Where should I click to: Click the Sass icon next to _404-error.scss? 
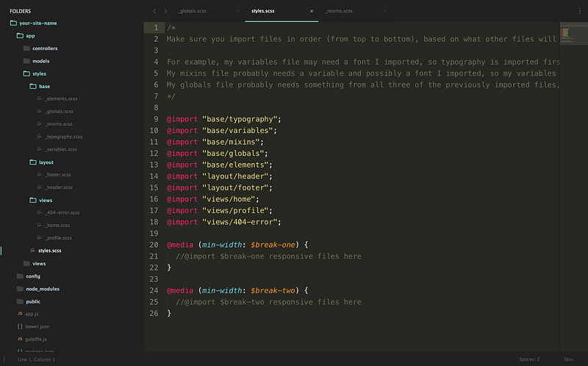click(x=39, y=212)
